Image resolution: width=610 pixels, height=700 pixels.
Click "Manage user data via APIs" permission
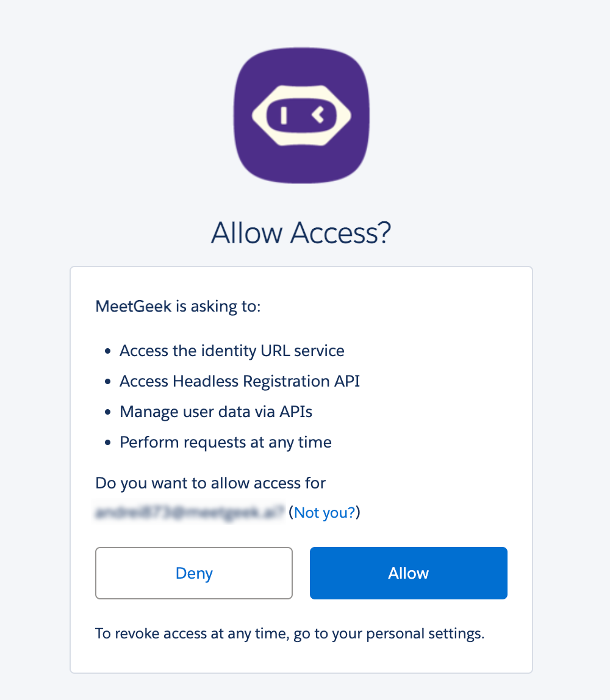[216, 412]
